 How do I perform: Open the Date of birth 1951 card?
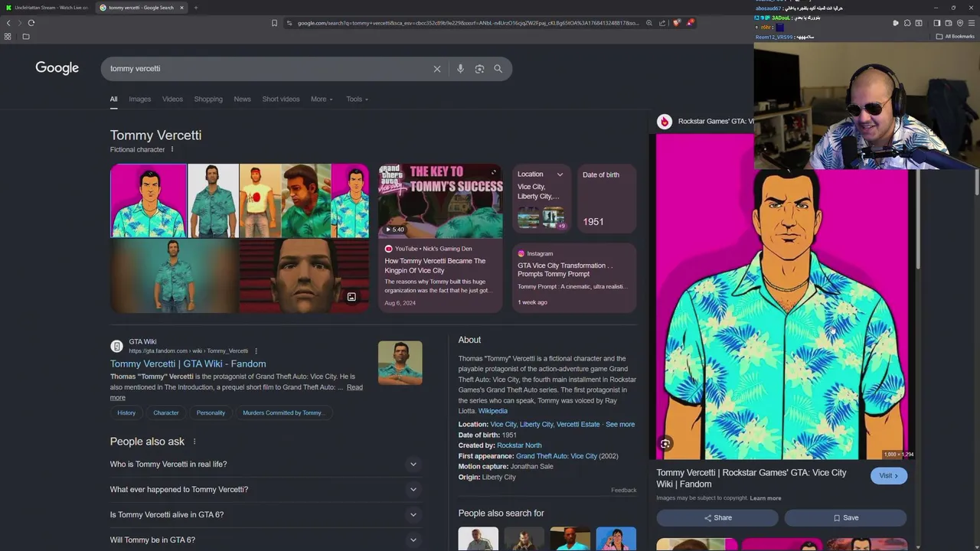pos(606,198)
